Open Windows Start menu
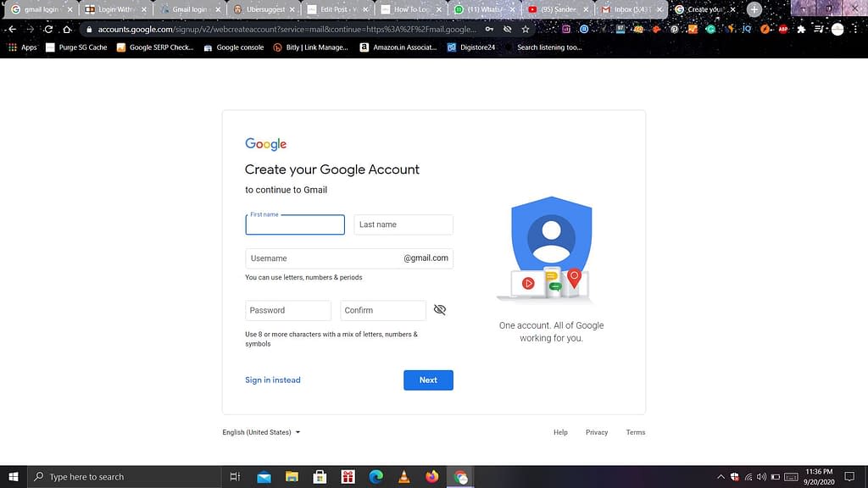The width and height of the screenshot is (868, 488). tap(14, 476)
